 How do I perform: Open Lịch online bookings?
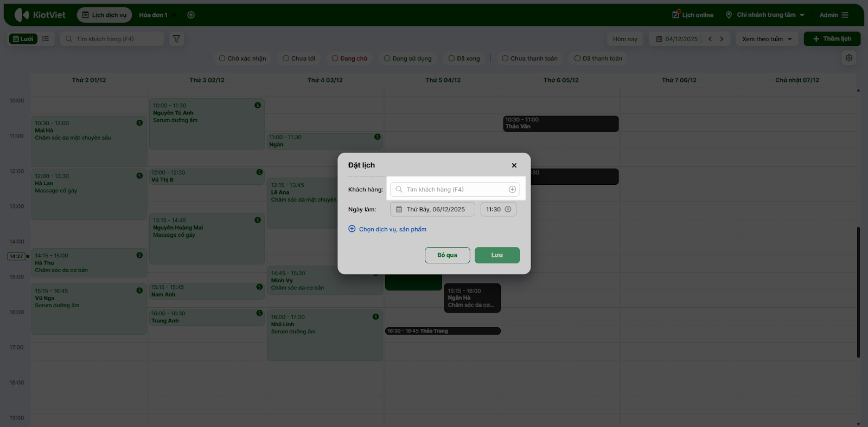693,15
